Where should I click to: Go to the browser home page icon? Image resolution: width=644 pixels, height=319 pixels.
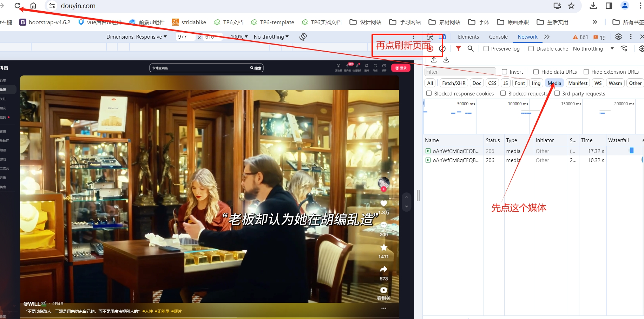coord(33,6)
